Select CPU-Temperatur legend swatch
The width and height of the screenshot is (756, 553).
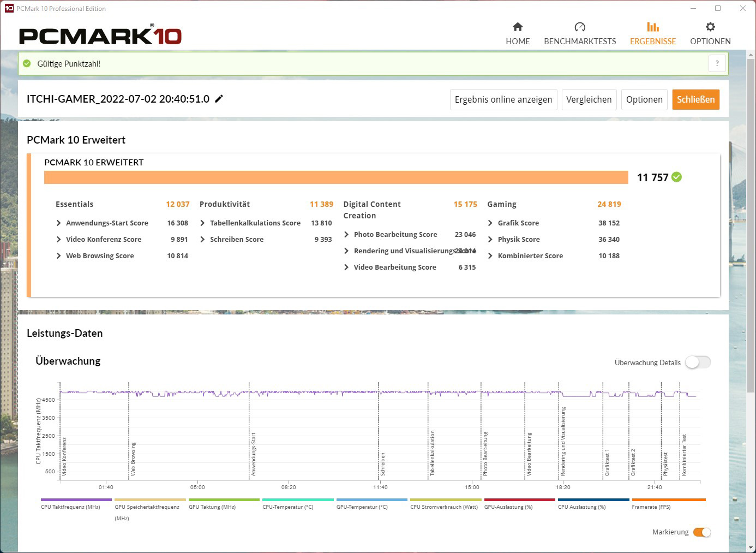click(298, 500)
